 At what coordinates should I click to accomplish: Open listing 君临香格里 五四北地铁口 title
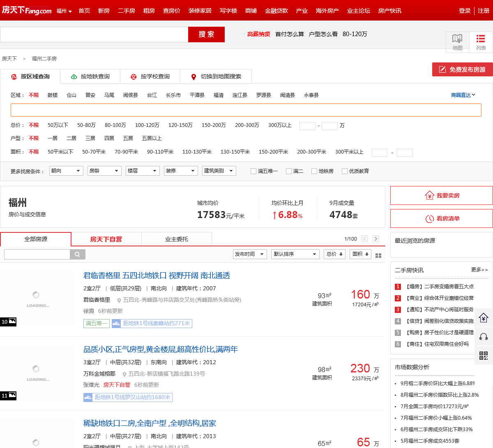pos(157,276)
